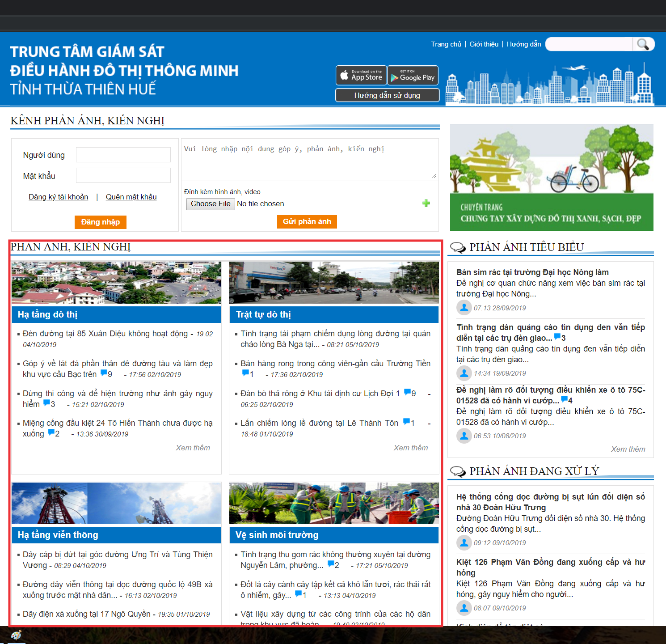Click the Gửi phản ánh button
The height and width of the screenshot is (644, 666).
[x=307, y=221]
